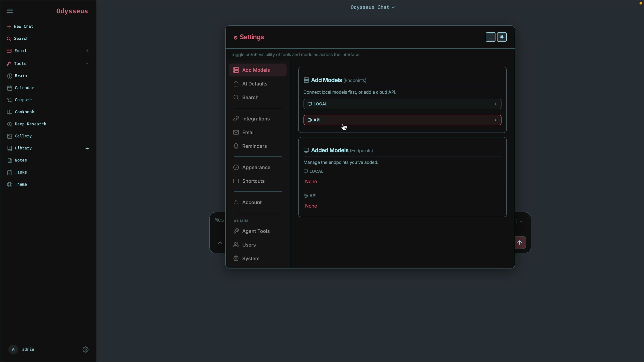The image size is (644, 362).
Task: Open Agent Tools admin settings
Action: (x=258, y=231)
